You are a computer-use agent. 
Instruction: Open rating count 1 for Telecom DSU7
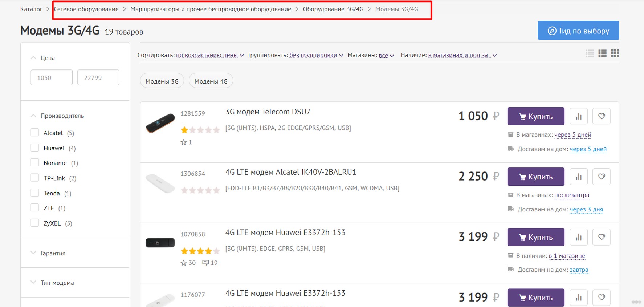[186, 142]
